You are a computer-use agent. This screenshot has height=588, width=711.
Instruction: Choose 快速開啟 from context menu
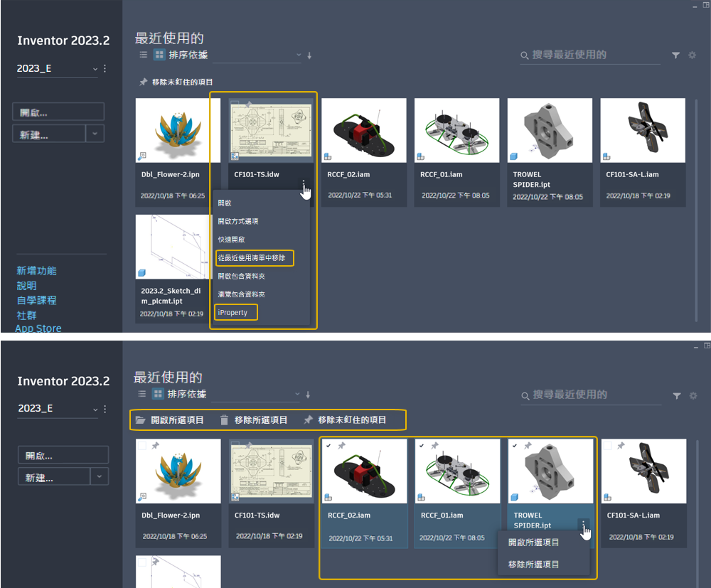click(x=231, y=240)
